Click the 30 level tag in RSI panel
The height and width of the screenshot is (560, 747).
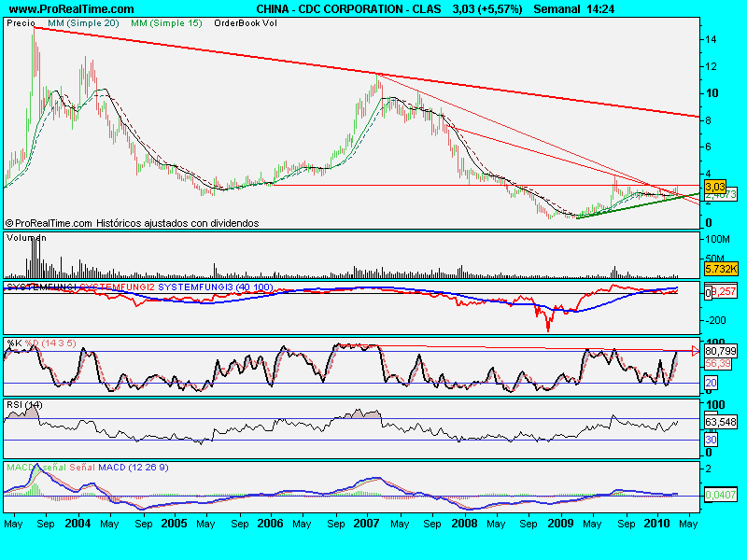(711, 440)
